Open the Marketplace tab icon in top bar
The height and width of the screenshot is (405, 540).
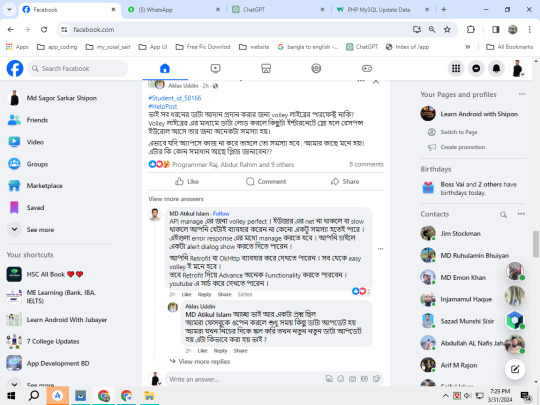(266, 69)
